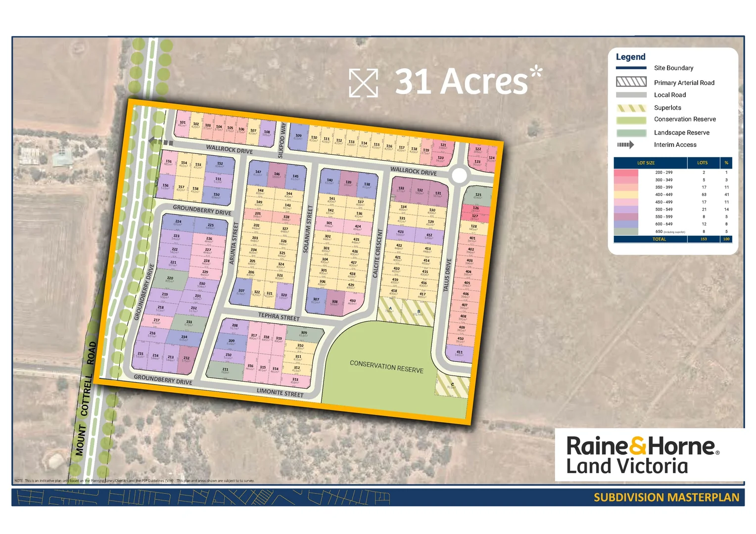
Task: Click the Superlots striped symbol in legend
Action: [x=631, y=108]
